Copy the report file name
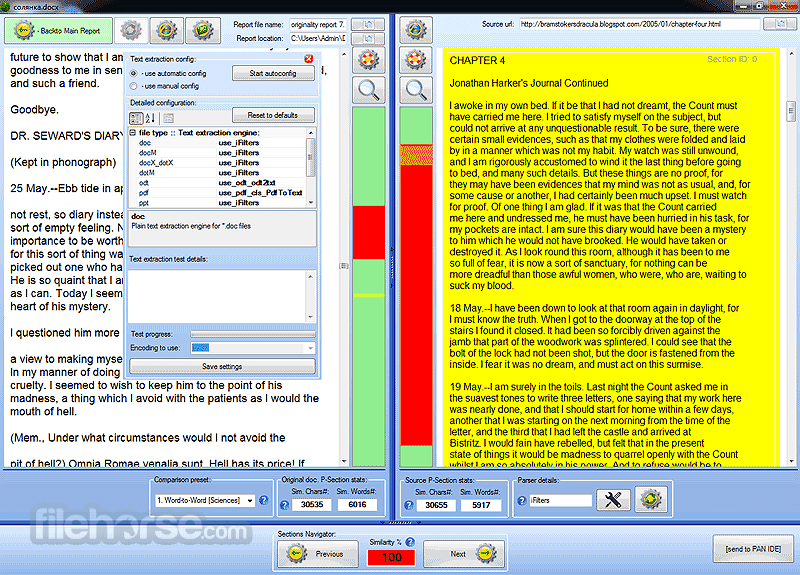This screenshot has height=575, width=800. click(x=368, y=24)
